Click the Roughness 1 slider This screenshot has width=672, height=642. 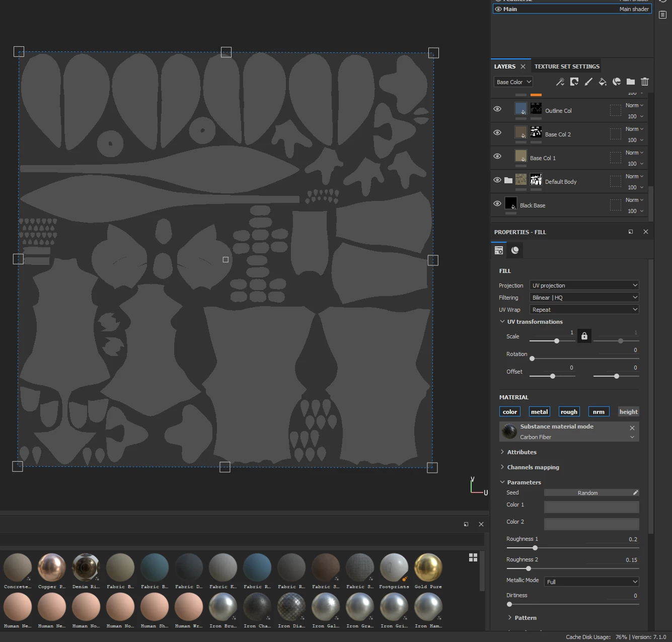click(x=572, y=548)
